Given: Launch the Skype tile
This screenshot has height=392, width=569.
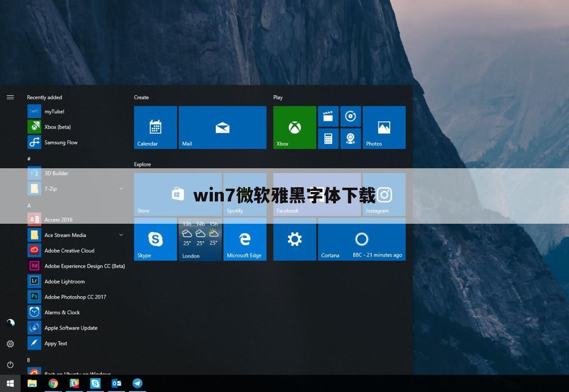Looking at the screenshot, I should [156, 239].
